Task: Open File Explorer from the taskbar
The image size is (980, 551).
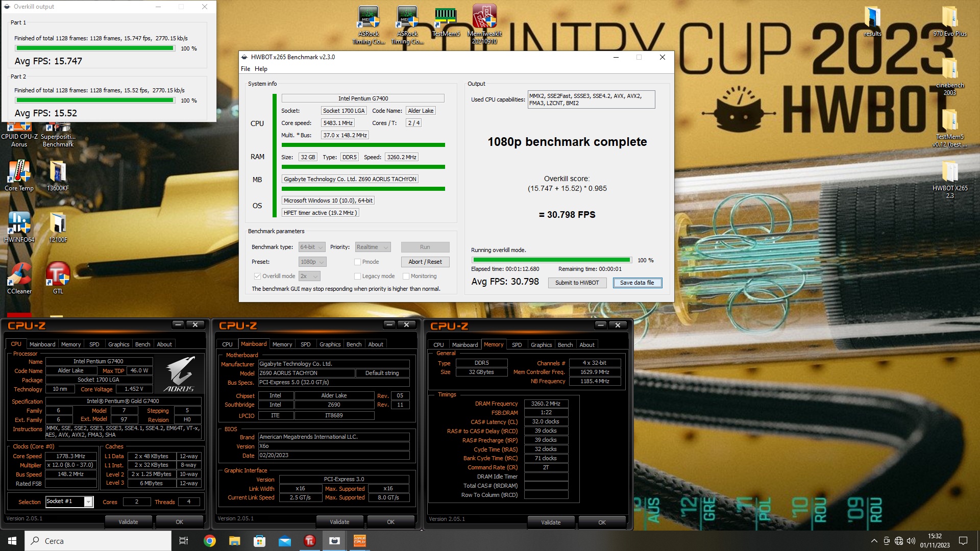Action: coord(234,541)
